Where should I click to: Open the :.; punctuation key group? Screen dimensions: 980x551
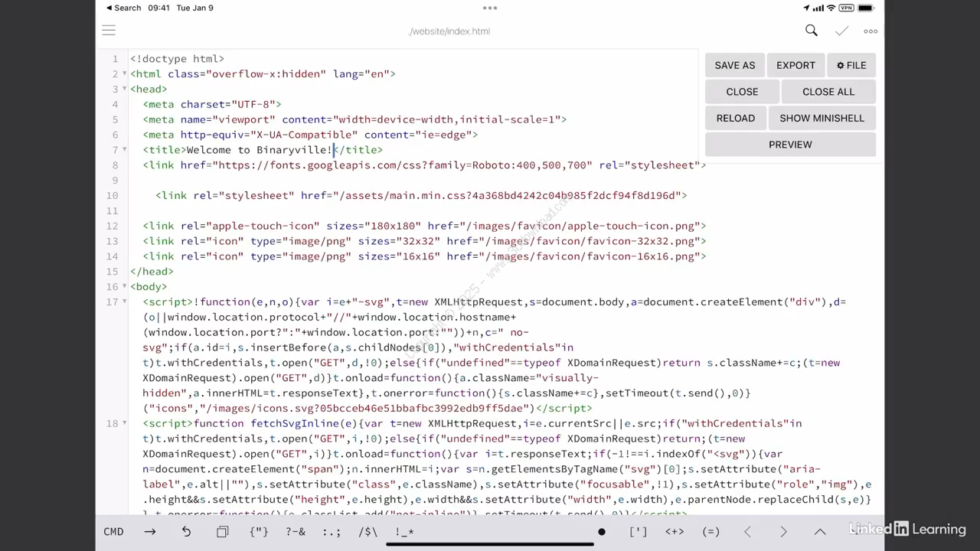(332, 532)
